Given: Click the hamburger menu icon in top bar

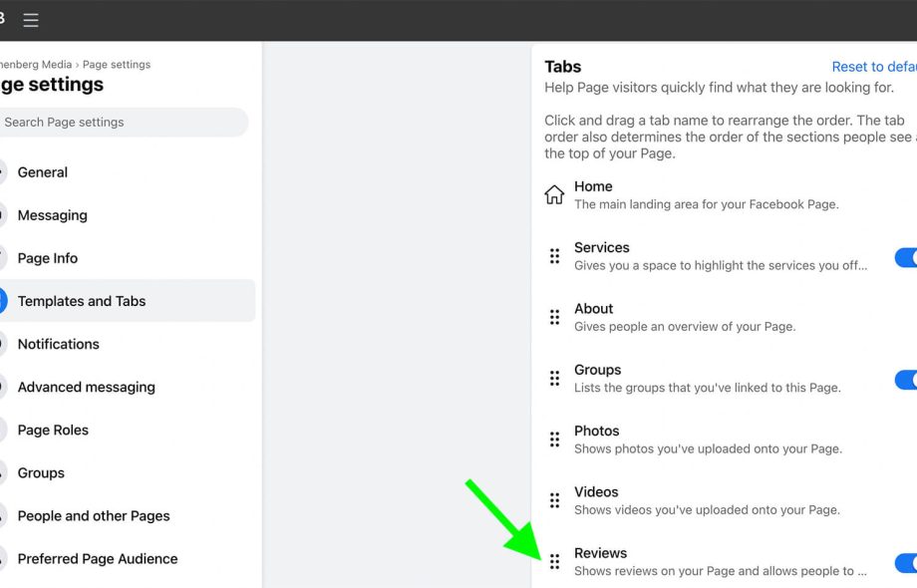Looking at the screenshot, I should point(31,20).
